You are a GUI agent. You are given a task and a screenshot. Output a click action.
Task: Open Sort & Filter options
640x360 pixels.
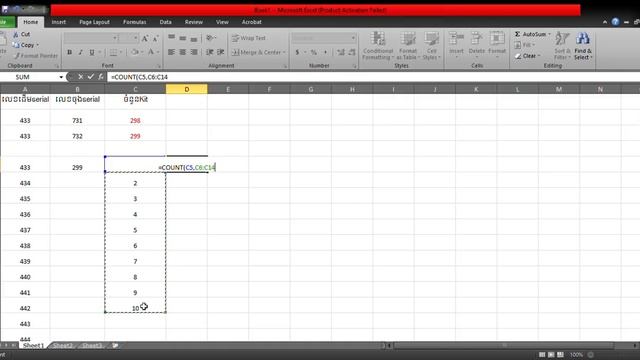pos(562,46)
